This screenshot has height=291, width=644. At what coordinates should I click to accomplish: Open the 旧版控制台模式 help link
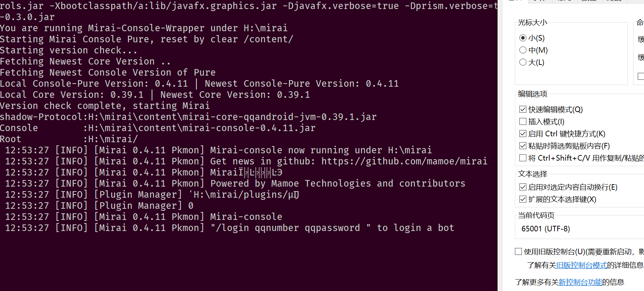pos(582,265)
